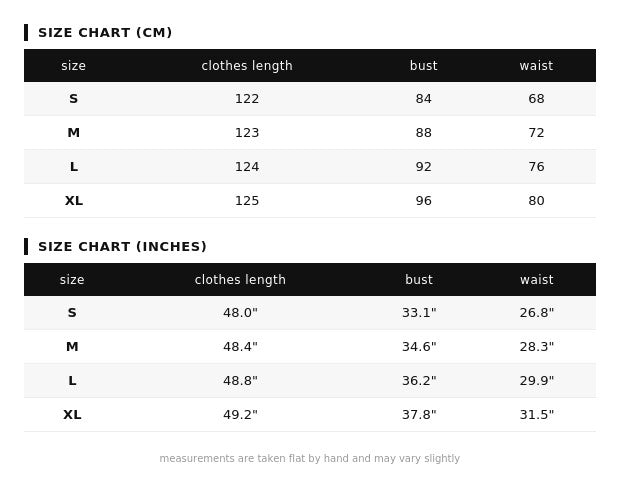The image size is (620, 489).
Task: Click the SIZE CHART (INCHES) heading
Action: coord(122,247)
